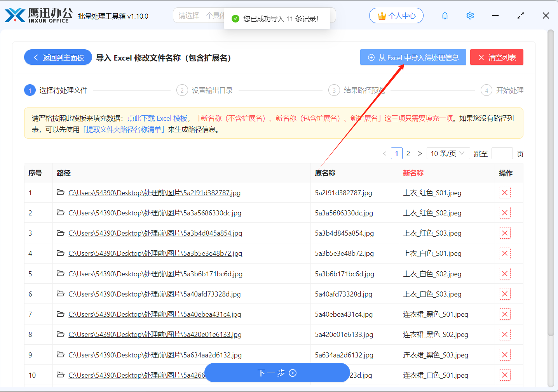The height and width of the screenshot is (392, 558).
Task: Open path link for 5a3b5e3e48b72.jpg
Action: [x=155, y=253]
